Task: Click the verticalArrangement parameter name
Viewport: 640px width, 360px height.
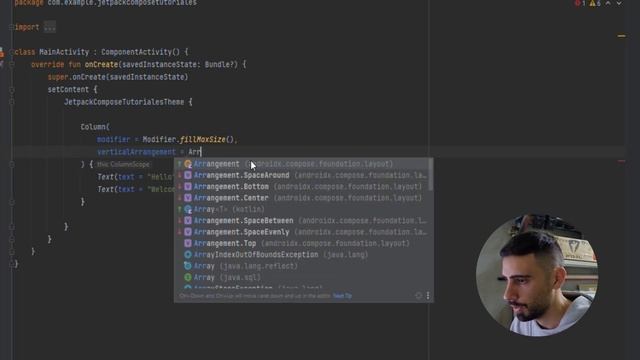Action: coord(136,152)
